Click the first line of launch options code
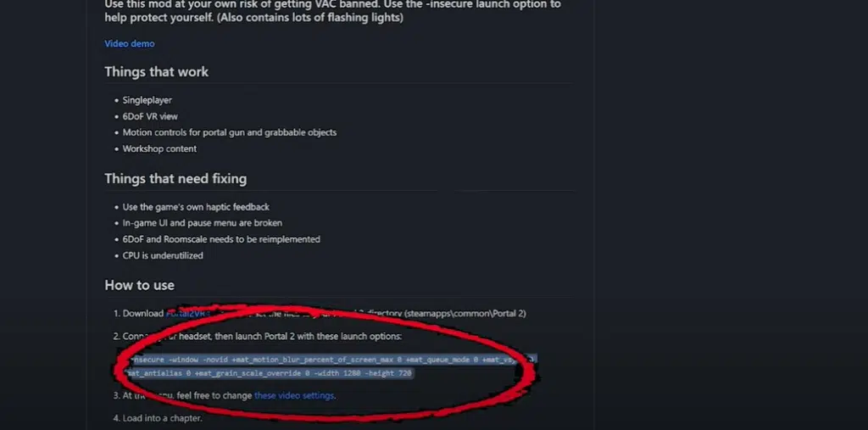 coord(331,360)
